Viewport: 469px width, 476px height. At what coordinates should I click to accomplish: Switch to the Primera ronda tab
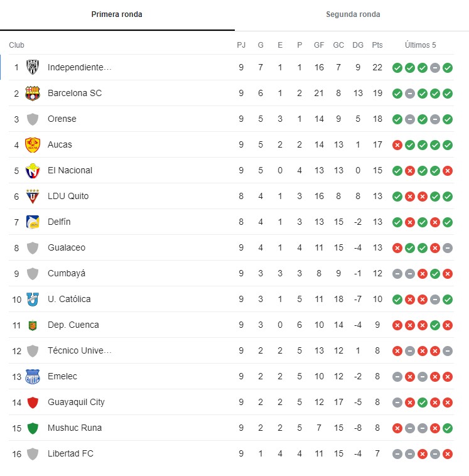pos(117,14)
